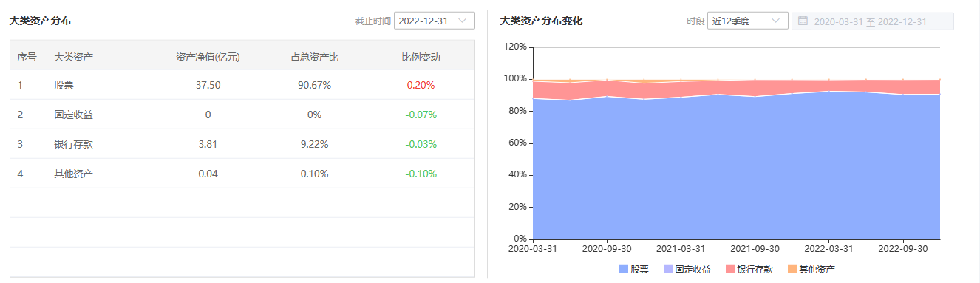980x283 pixels.
Task: Click the calendar icon in date range field
Action: tap(803, 21)
